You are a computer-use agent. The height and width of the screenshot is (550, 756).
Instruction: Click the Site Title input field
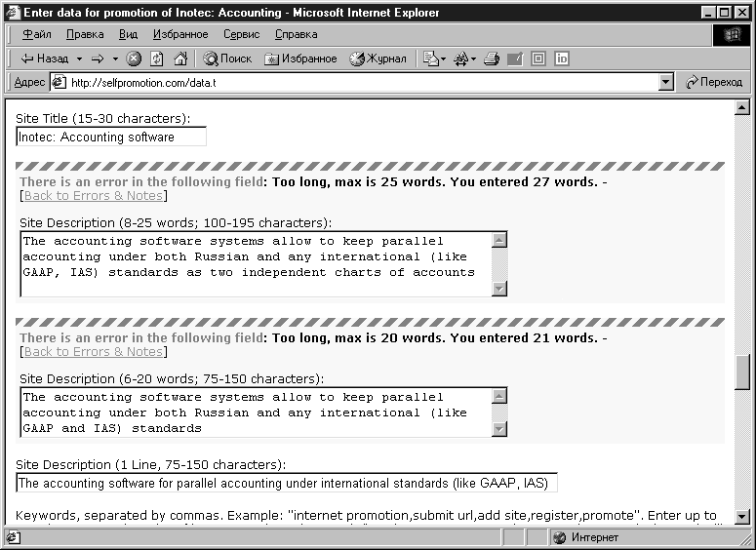111,137
